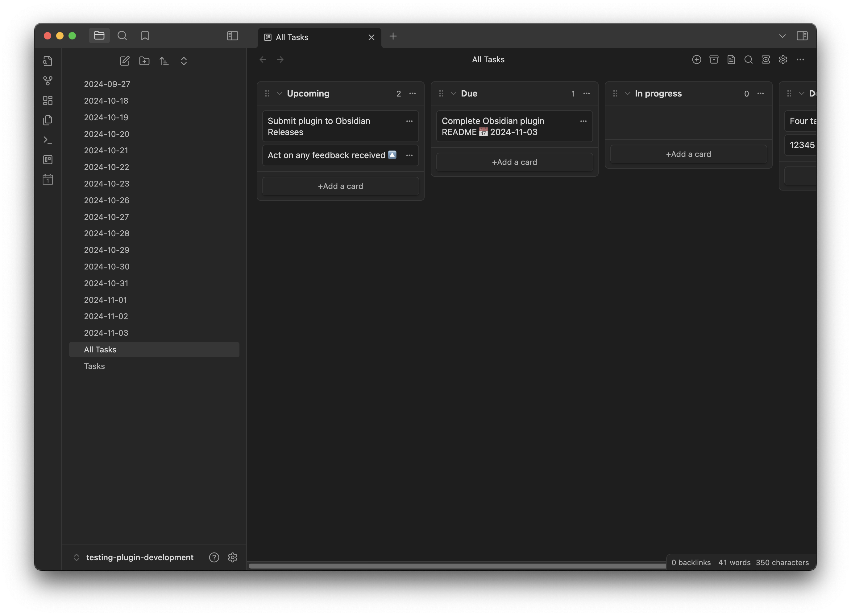Open today's daily note calendar icon
The width and height of the screenshot is (851, 616).
[x=48, y=179]
